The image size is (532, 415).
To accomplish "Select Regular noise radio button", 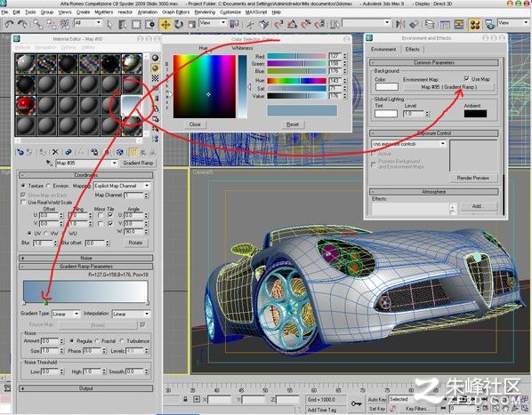I will 71,341.
